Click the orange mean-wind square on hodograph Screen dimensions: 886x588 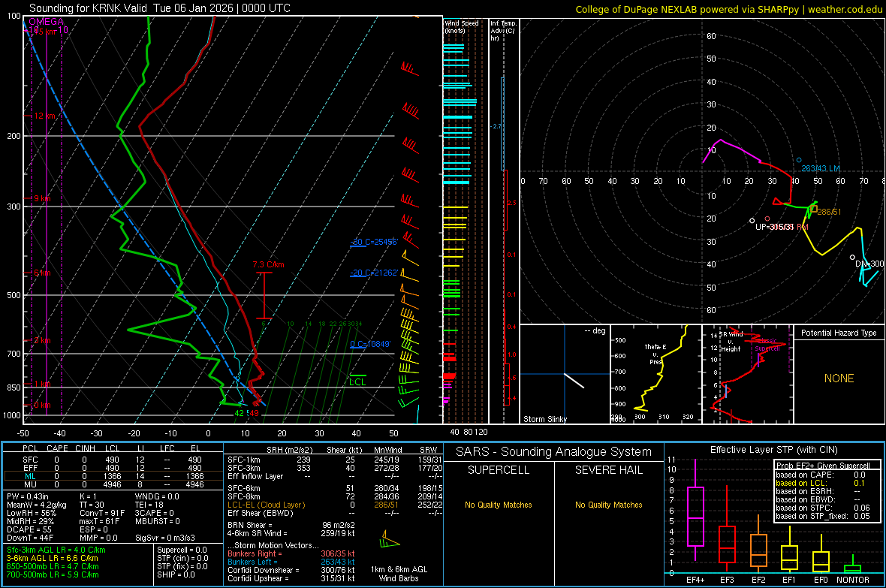[814, 210]
